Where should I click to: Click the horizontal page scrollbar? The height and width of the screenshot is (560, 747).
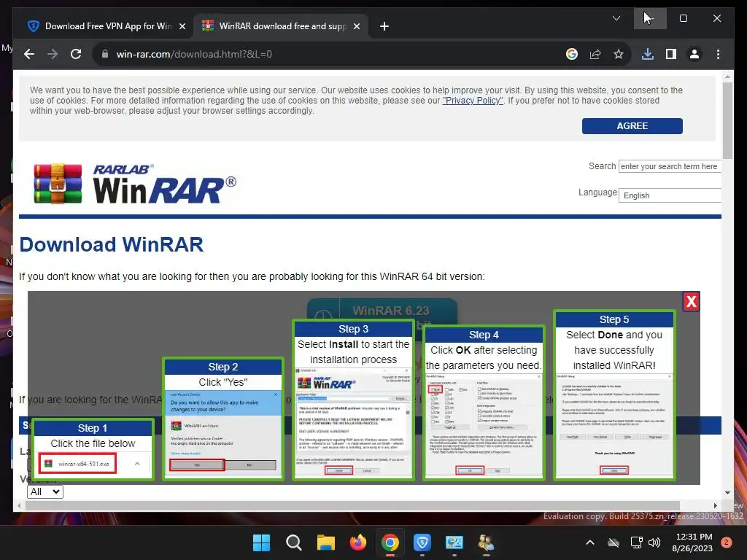(352, 505)
